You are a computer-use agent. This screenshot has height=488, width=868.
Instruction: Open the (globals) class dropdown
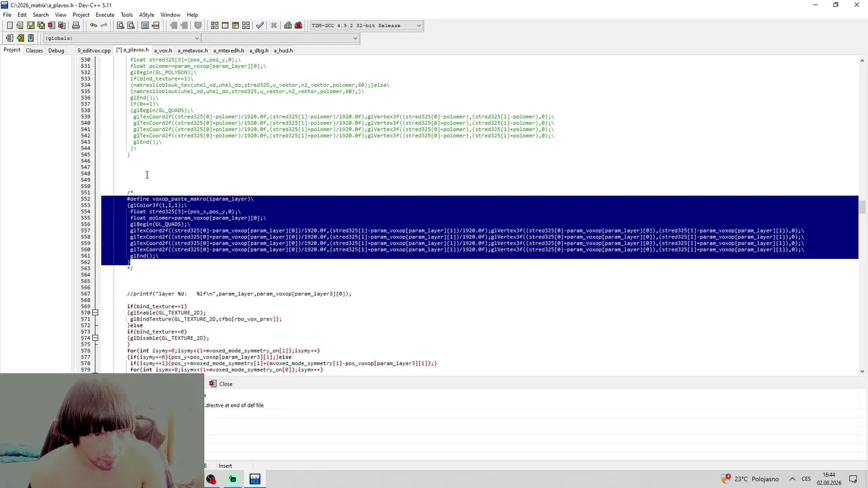pos(122,38)
